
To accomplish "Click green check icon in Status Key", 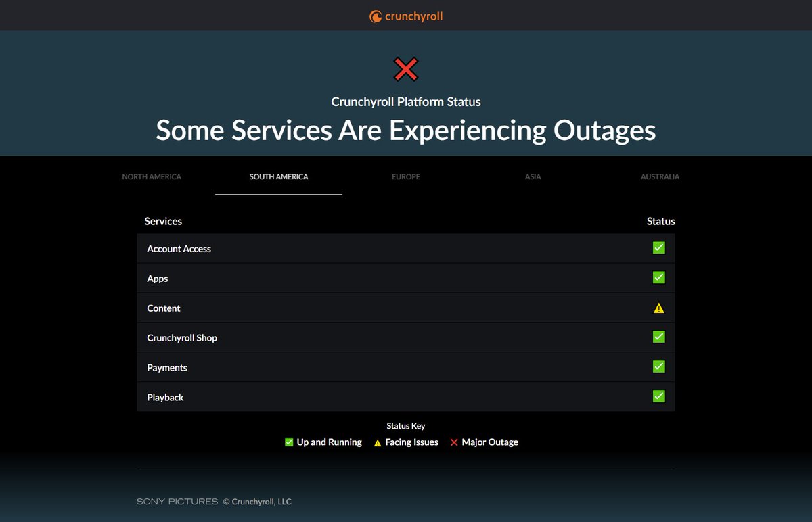I will [289, 442].
